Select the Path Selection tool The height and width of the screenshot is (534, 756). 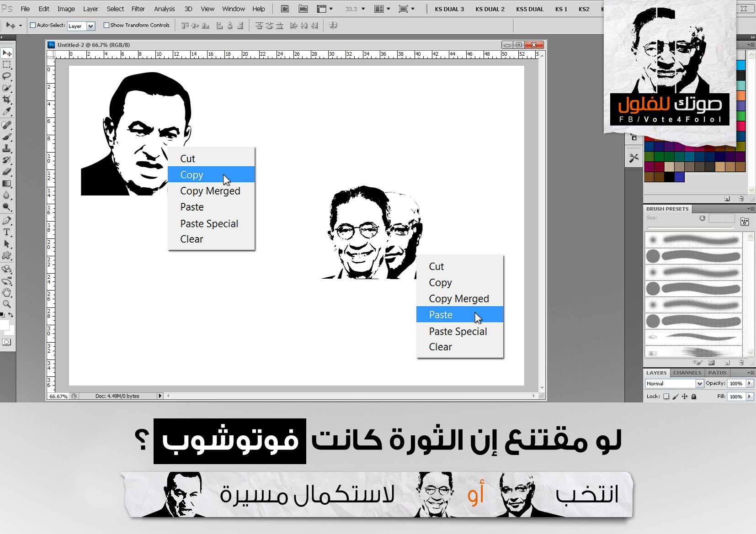pyautogui.click(x=7, y=244)
